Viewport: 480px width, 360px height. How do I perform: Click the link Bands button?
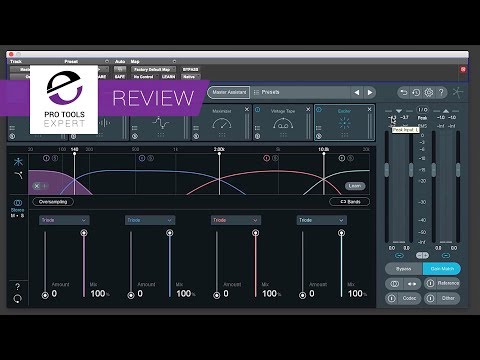(x=350, y=202)
